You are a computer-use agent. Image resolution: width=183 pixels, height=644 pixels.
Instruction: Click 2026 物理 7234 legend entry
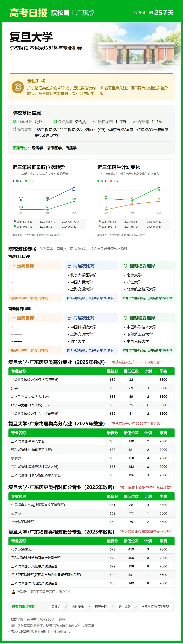point(71,222)
